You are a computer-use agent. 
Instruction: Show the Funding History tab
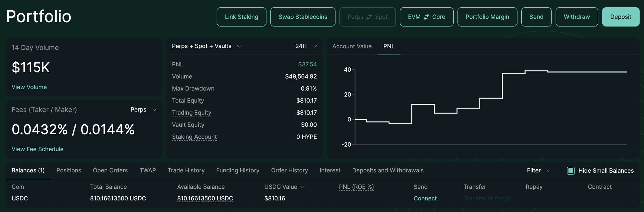[238, 170]
